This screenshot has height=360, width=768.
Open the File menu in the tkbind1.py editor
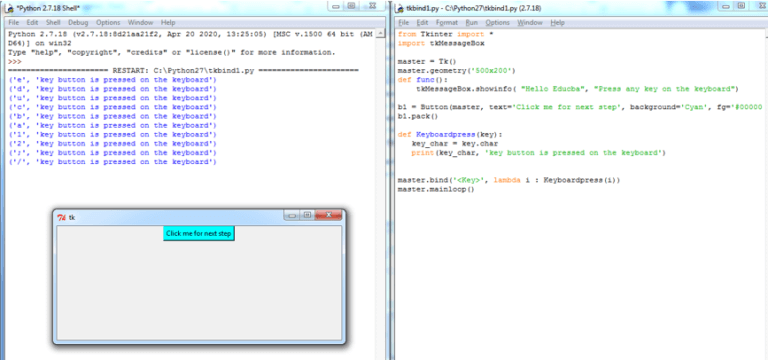404,23
